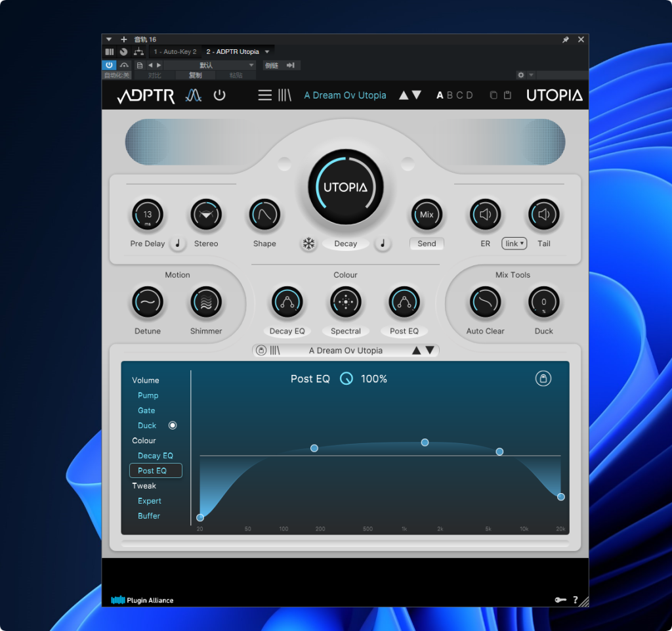Viewport: 672px width, 631px height.
Task: Toggle the lock icon in the Post EQ panel
Action: (x=543, y=378)
